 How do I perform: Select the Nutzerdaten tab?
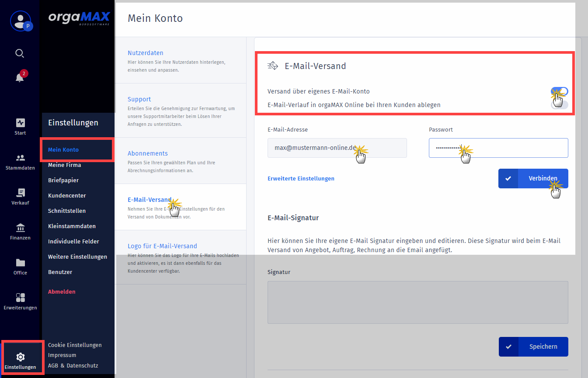point(181,60)
